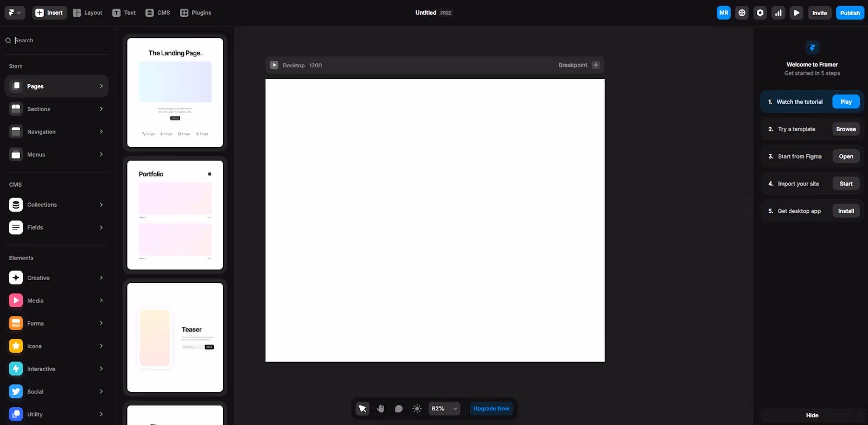Select the comment bubble tool
The height and width of the screenshot is (425, 868).
pyautogui.click(x=399, y=408)
